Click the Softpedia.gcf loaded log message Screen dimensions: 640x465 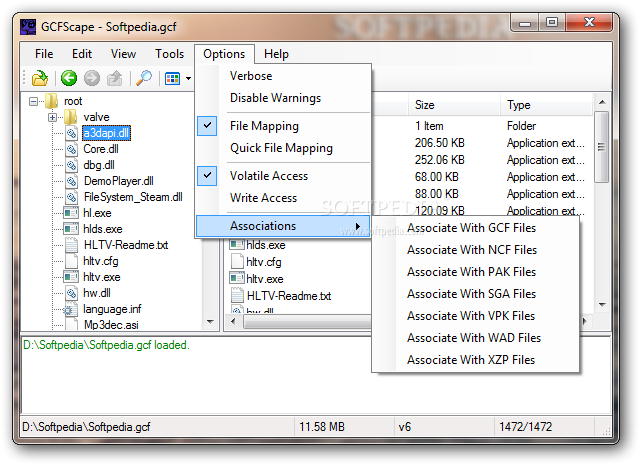click(x=107, y=345)
